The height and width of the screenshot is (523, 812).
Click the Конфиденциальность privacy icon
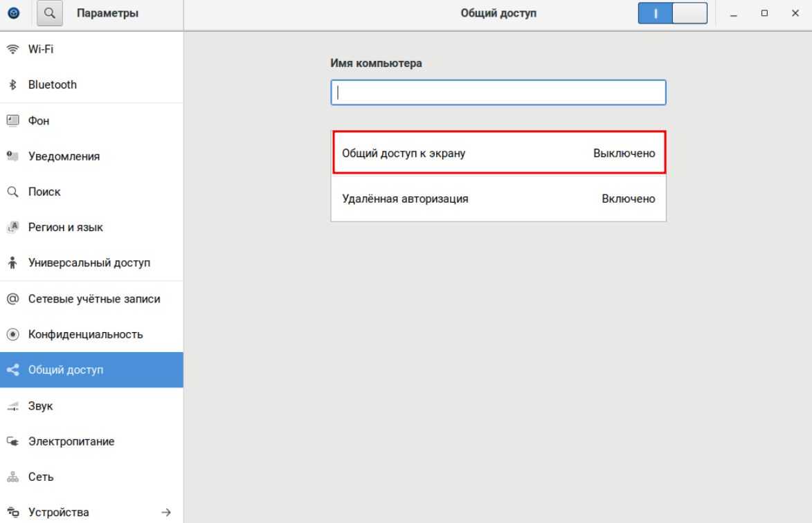pos(12,335)
